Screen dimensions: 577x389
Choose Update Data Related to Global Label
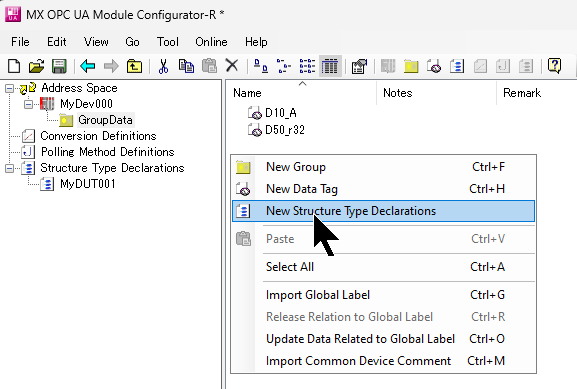click(383, 339)
